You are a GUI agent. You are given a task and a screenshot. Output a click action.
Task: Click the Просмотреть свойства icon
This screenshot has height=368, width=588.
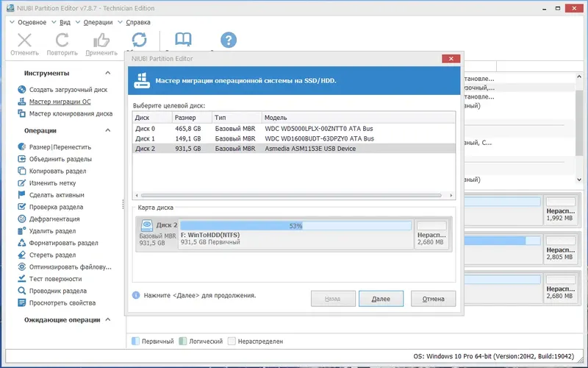click(x=22, y=302)
